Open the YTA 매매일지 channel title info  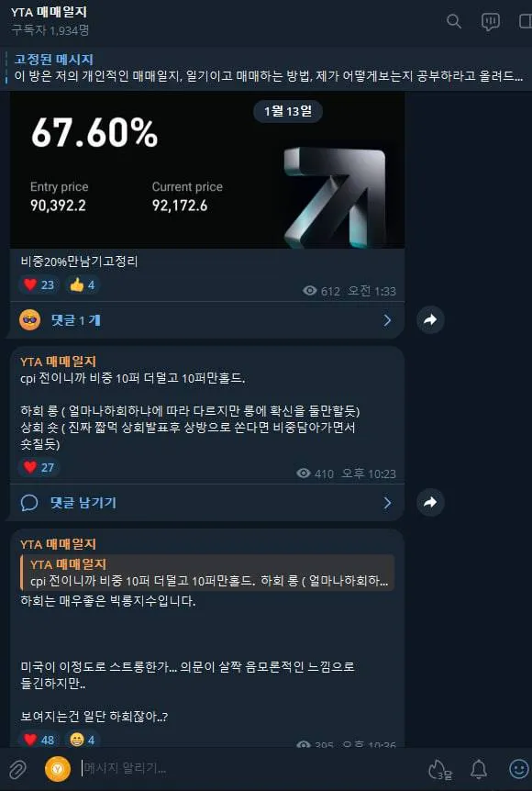(x=49, y=12)
